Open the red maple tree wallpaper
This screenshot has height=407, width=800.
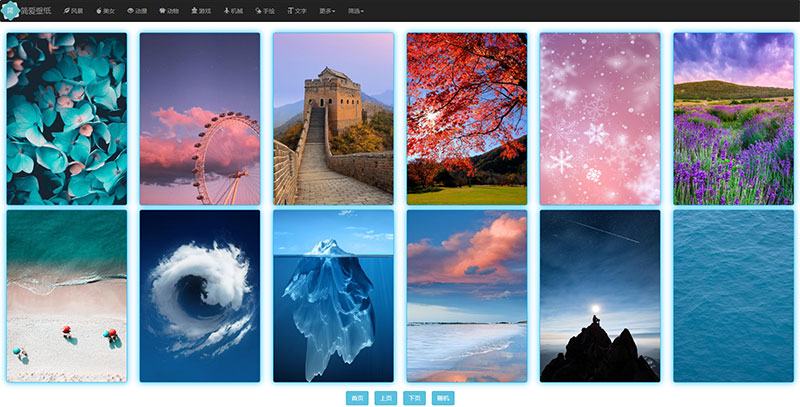point(467,119)
